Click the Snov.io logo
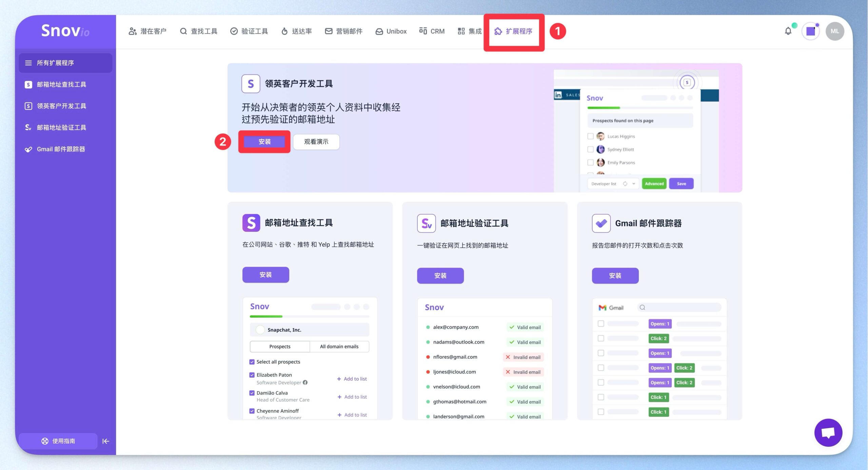 (x=65, y=31)
